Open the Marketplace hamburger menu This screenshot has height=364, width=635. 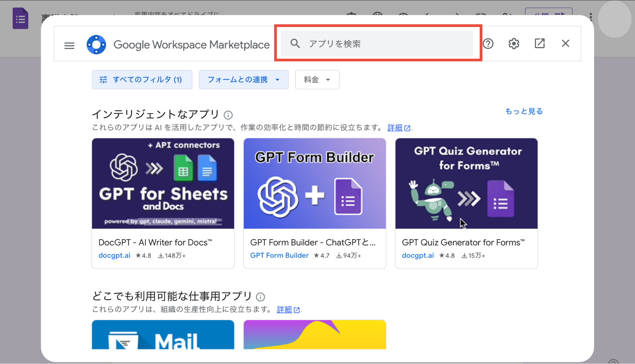[x=69, y=45]
